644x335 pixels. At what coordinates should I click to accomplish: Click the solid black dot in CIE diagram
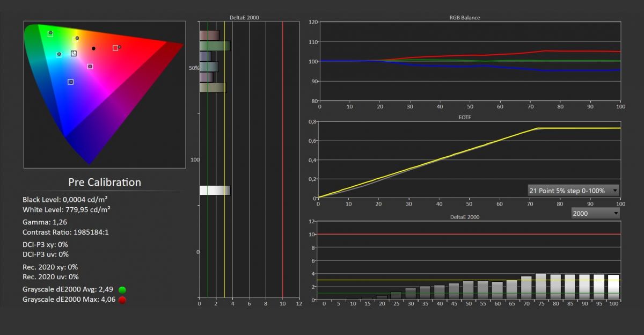tap(93, 48)
